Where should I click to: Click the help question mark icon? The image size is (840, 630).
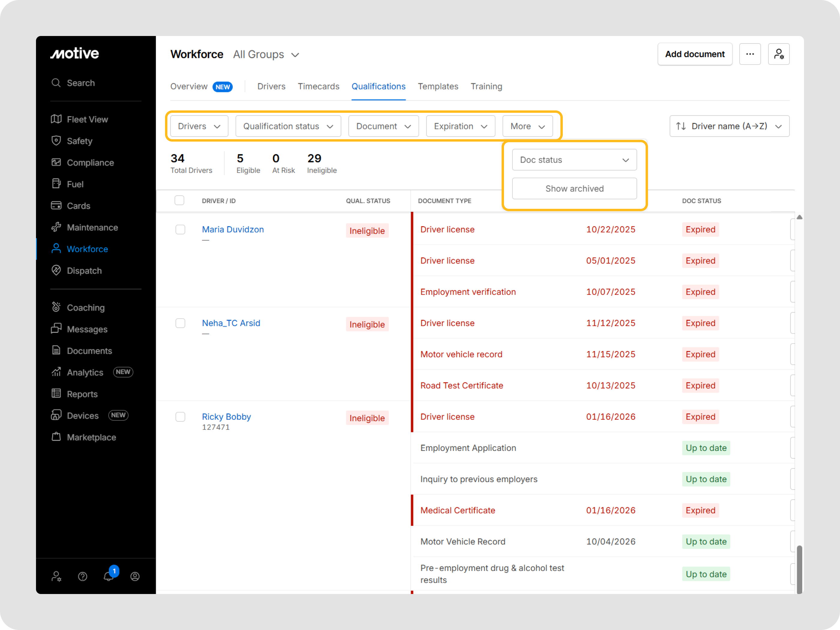click(x=82, y=577)
